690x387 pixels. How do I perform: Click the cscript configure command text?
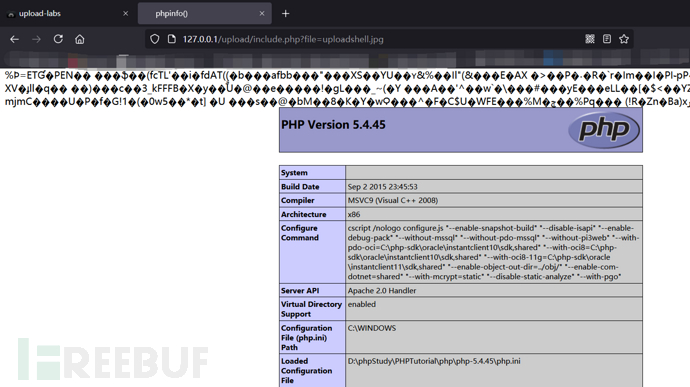pyautogui.click(x=493, y=252)
